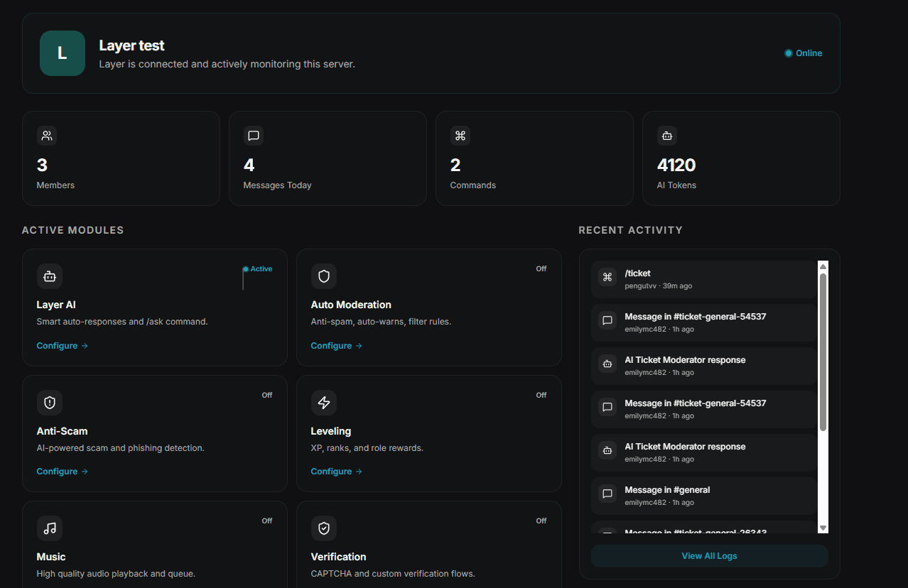Click the Online status indicator
The height and width of the screenshot is (588, 908).
[804, 53]
